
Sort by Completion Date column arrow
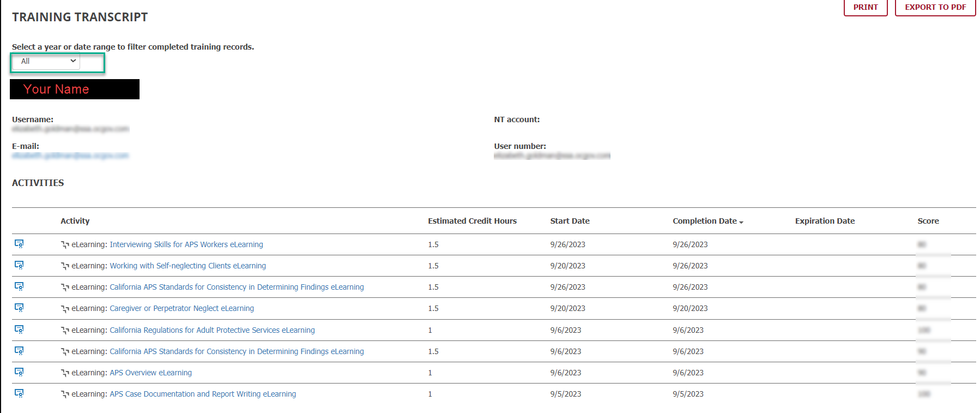pos(741,222)
